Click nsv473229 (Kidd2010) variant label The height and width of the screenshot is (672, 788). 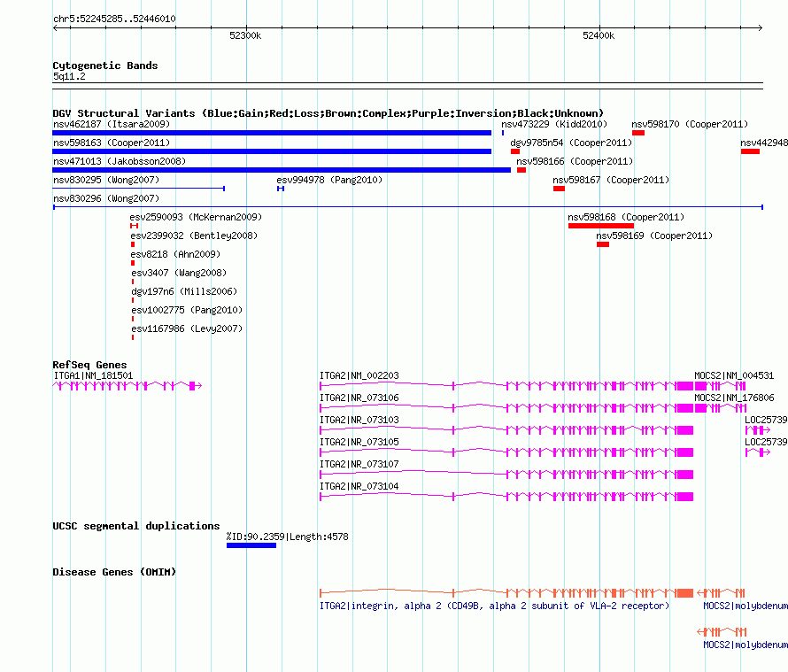click(554, 124)
